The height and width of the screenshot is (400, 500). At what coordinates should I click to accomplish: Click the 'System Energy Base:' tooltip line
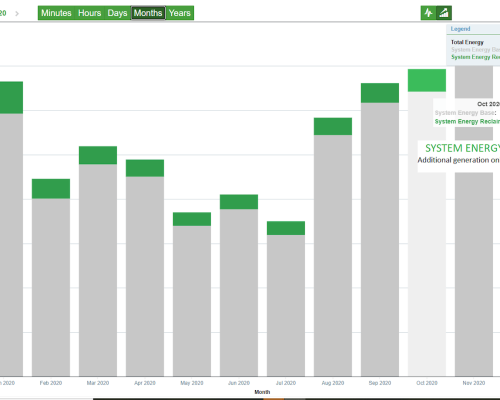click(466, 113)
